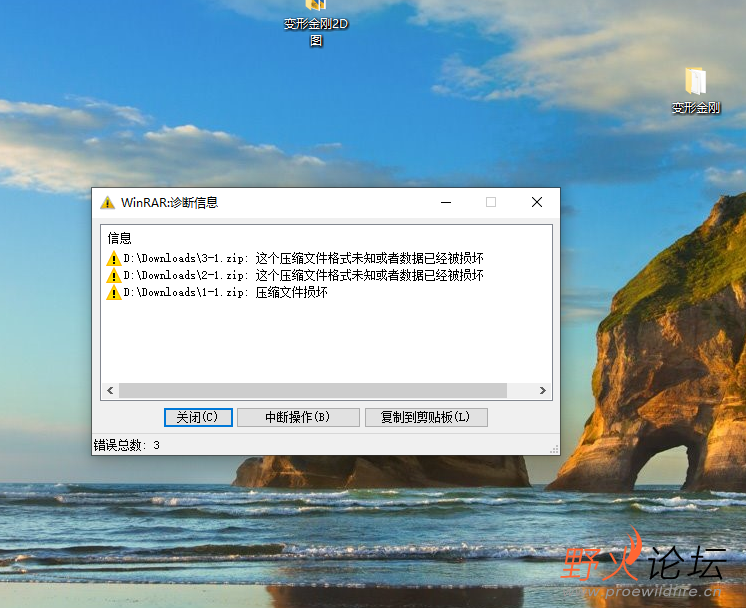
Task: Click warning icon beside 1-1.zip entry
Action: tap(114, 293)
